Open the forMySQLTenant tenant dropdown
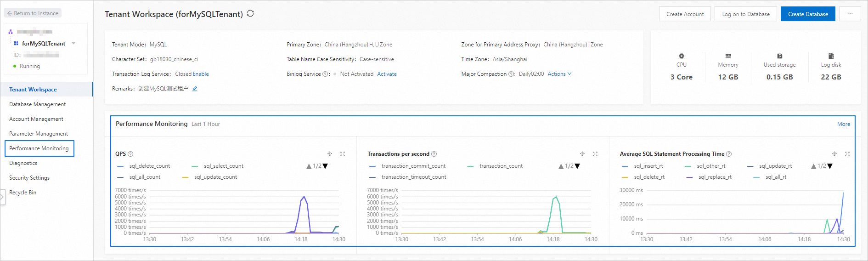Viewport: 868px width, 261px height. coord(73,44)
